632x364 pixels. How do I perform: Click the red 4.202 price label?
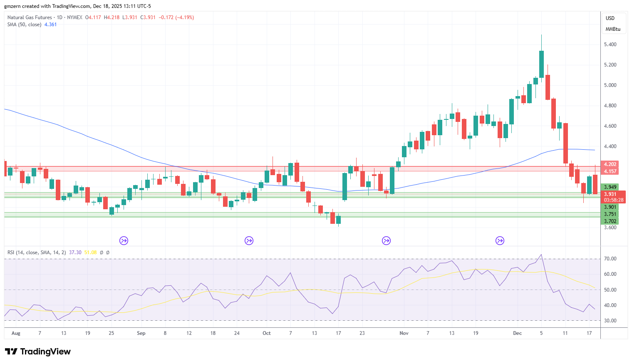coord(610,164)
